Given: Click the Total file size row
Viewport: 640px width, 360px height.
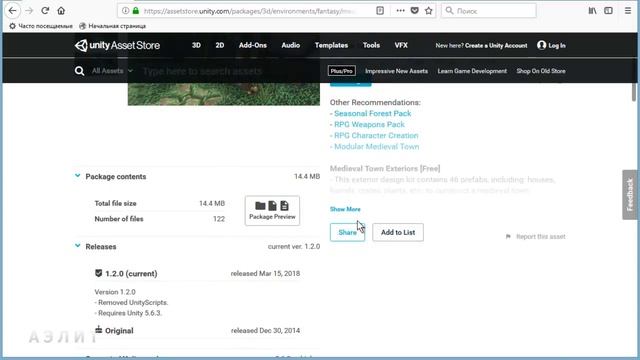Looking at the screenshot, I should point(160,203).
